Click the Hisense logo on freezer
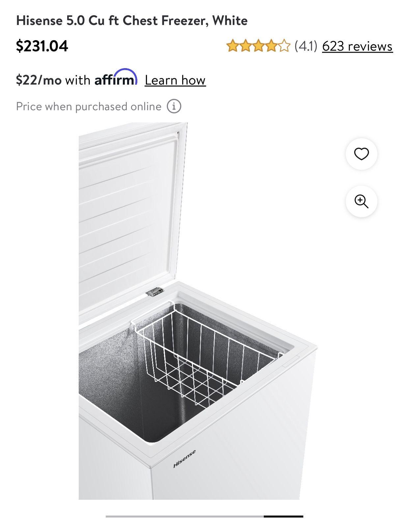 pos(184,459)
